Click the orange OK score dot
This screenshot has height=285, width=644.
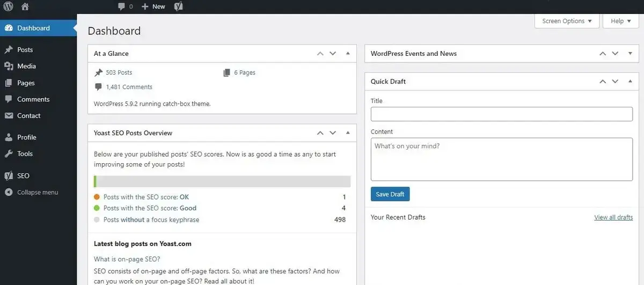pyautogui.click(x=97, y=197)
